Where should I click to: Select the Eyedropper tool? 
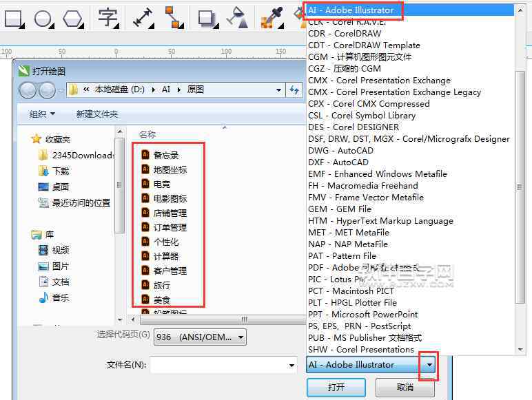click(x=272, y=18)
